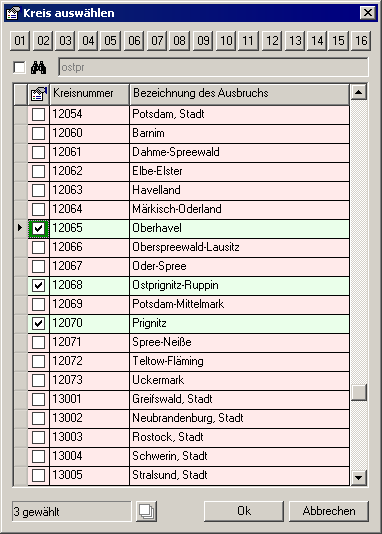Image resolution: width=382 pixels, height=534 pixels.
Task: Uncheck the box for 12065 Oberhavel
Action: pyautogui.click(x=38, y=228)
